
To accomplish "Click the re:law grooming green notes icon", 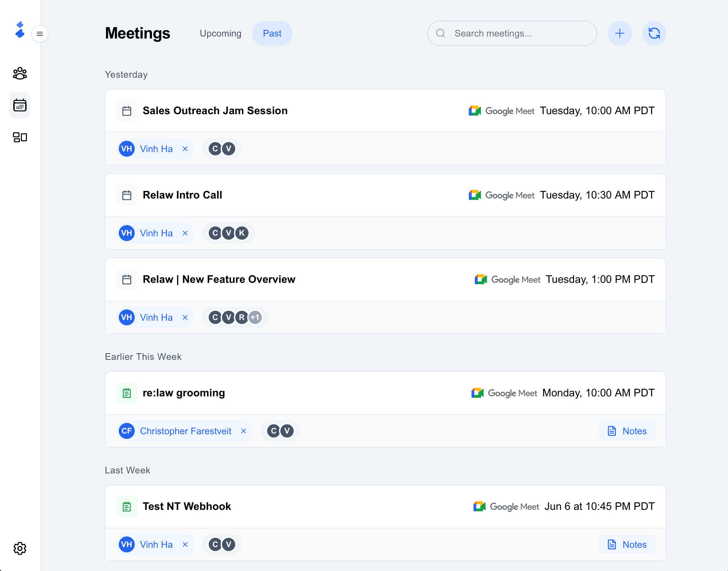I will (127, 393).
